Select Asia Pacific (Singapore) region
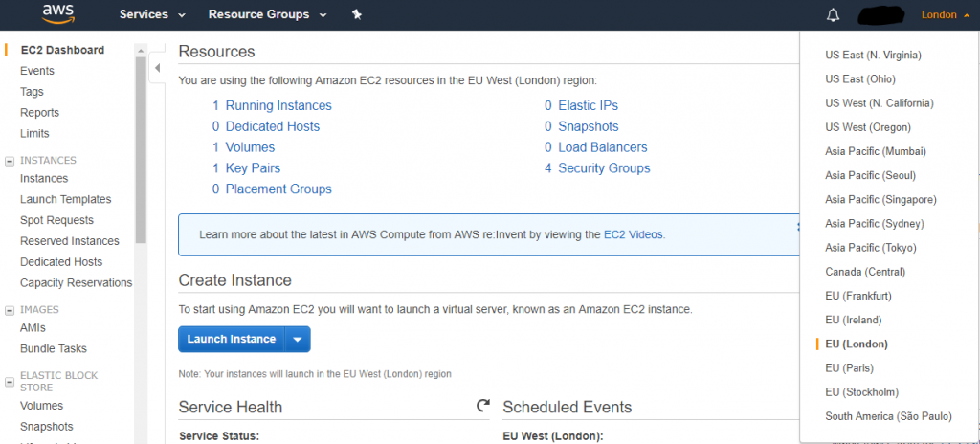Image resolution: width=980 pixels, height=444 pixels. click(x=880, y=199)
